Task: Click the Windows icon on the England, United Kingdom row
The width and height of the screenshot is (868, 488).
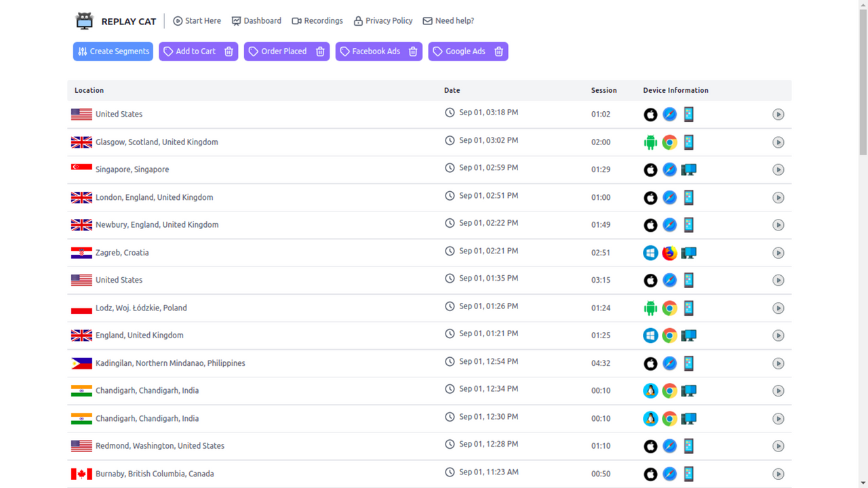Action: pyautogui.click(x=650, y=335)
